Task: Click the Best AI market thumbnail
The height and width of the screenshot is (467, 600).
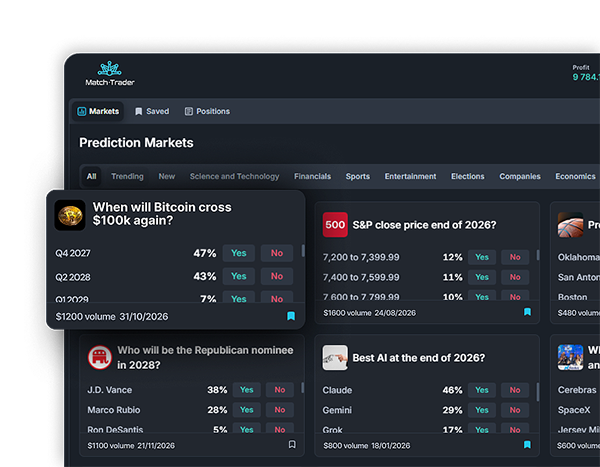Action: pos(335,358)
